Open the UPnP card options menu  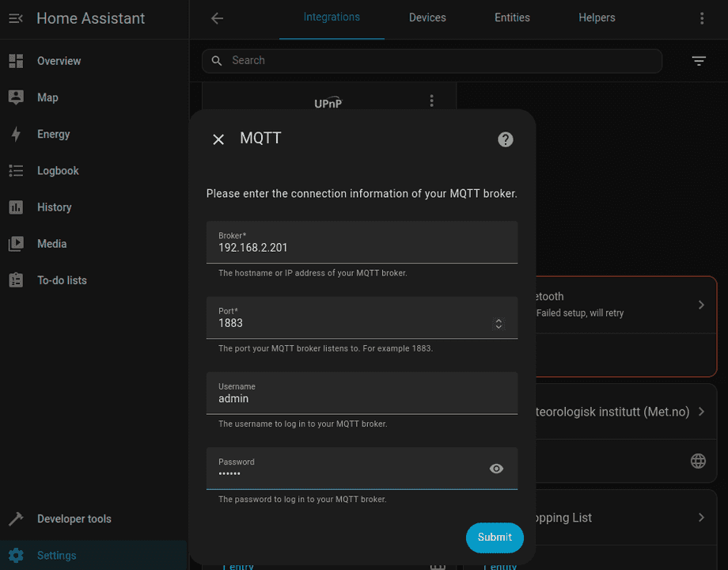tap(431, 101)
